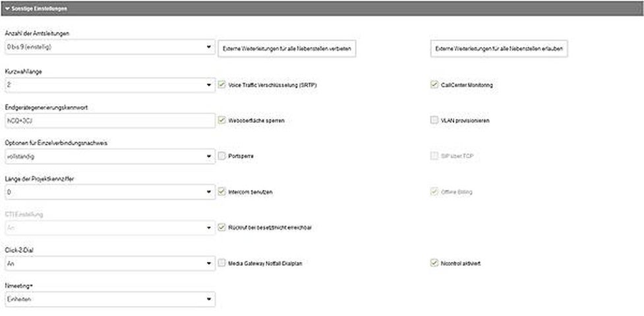Open the Click-2-Dial dropdown
The height and width of the screenshot is (316, 644).
(x=110, y=263)
